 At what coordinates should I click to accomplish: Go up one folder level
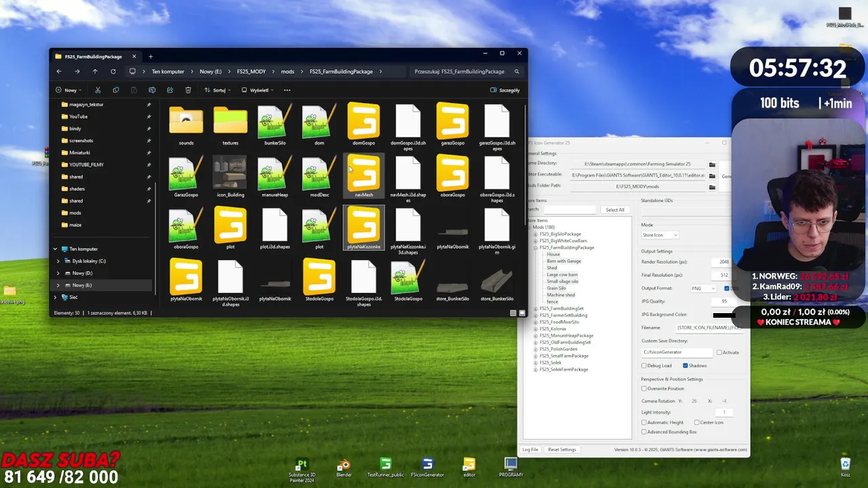pyautogui.click(x=95, y=71)
